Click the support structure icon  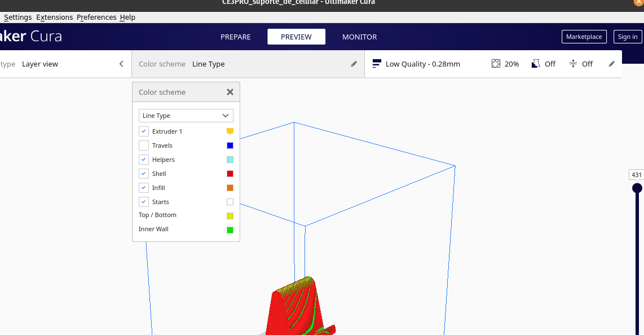[536, 64]
